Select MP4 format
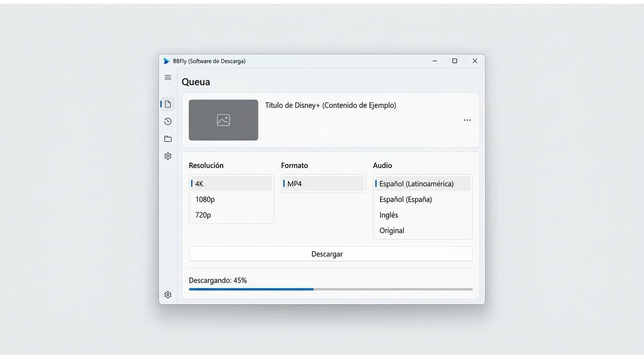Screen dimensions: 644x359 click(323, 184)
